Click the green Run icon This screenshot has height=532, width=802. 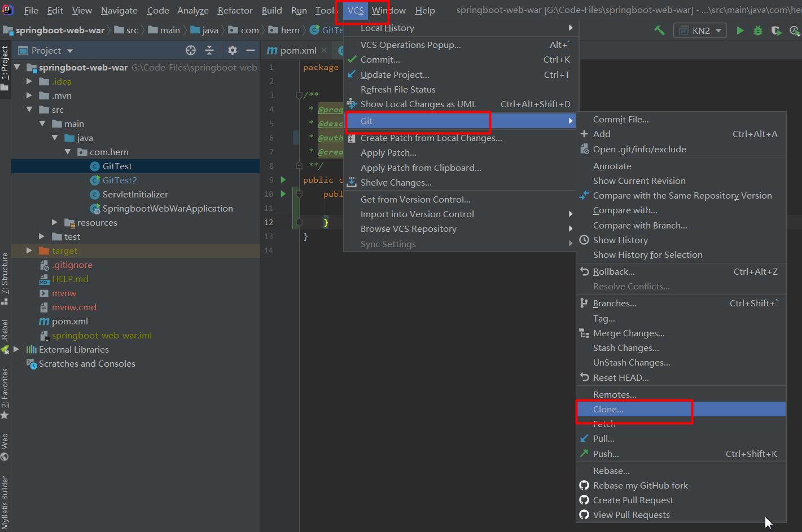(740, 30)
